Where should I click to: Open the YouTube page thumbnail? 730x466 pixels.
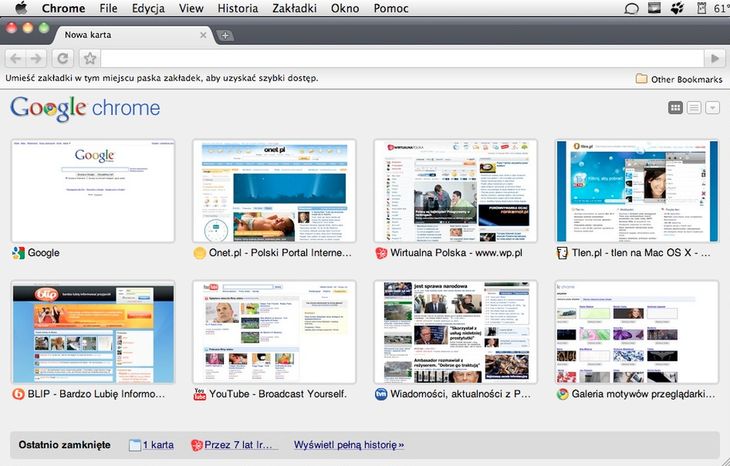click(274, 332)
